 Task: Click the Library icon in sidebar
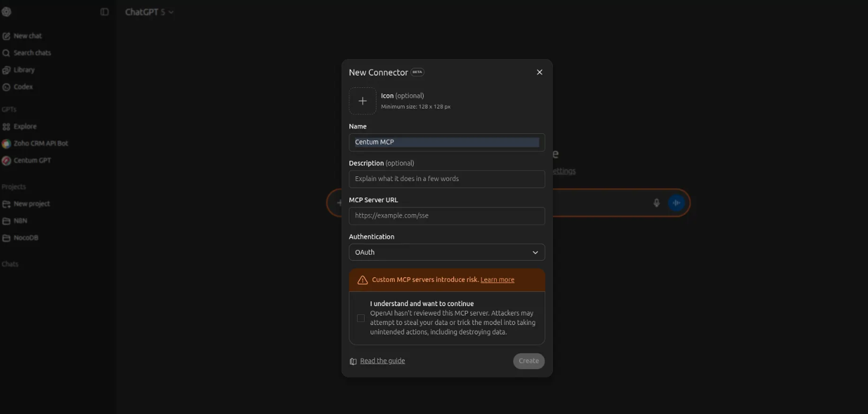click(6, 70)
